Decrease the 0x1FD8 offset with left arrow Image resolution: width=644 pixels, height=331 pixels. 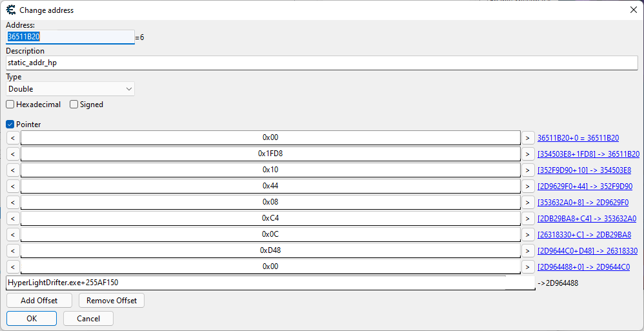(13, 154)
